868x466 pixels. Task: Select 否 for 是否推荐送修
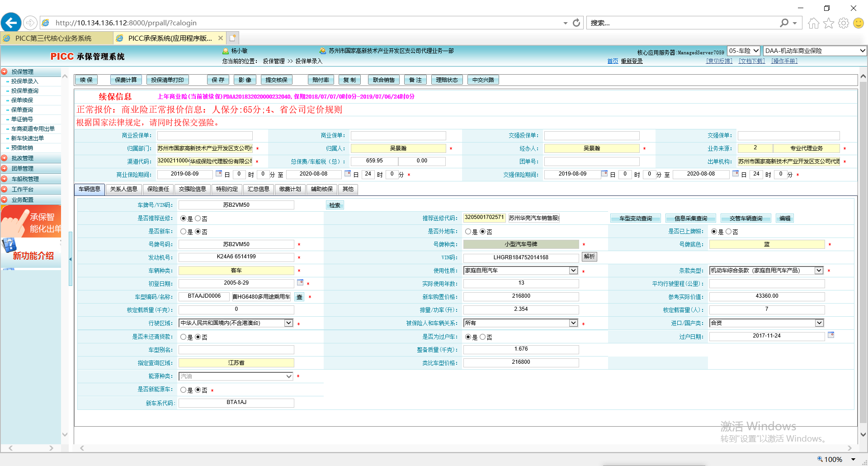198,219
